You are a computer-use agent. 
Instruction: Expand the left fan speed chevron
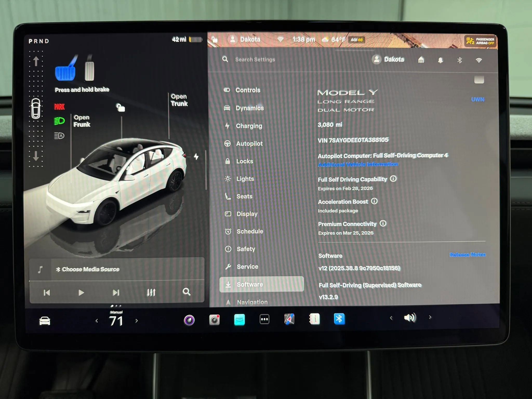(97, 321)
